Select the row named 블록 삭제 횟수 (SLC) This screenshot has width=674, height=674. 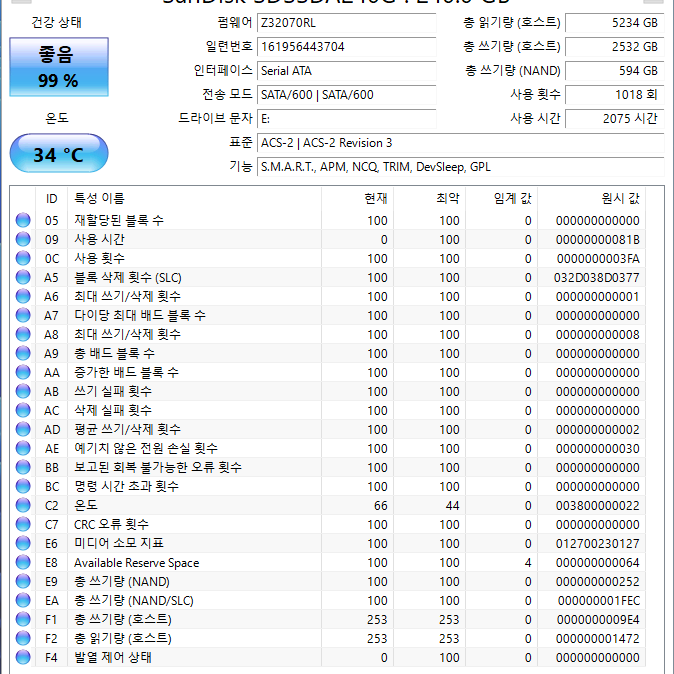pyautogui.click(x=329, y=277)
